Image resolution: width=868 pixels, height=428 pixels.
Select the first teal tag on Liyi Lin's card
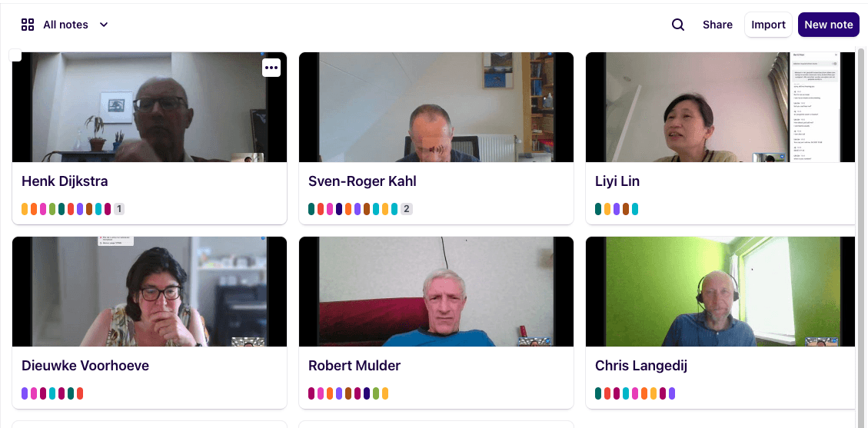pos(598,209)
